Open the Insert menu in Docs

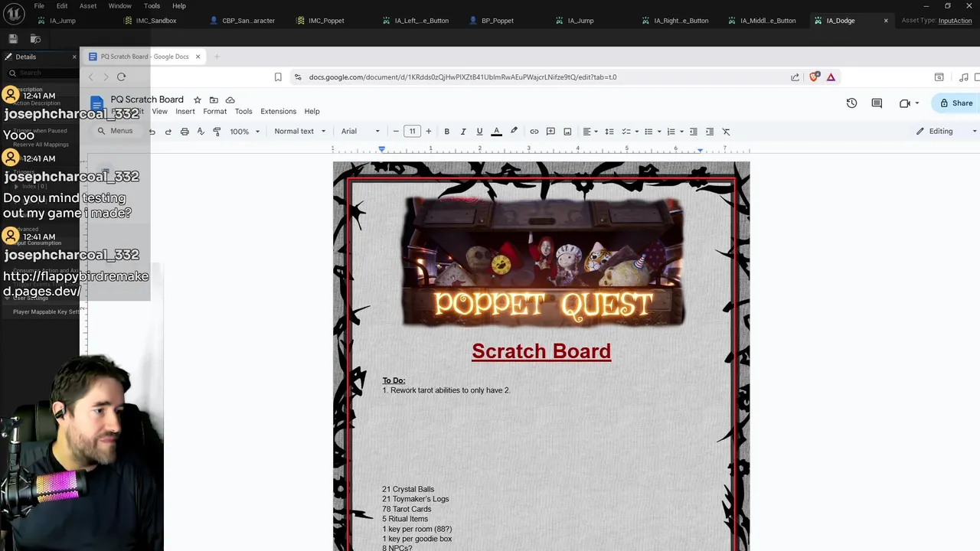[x=185, y=112]
